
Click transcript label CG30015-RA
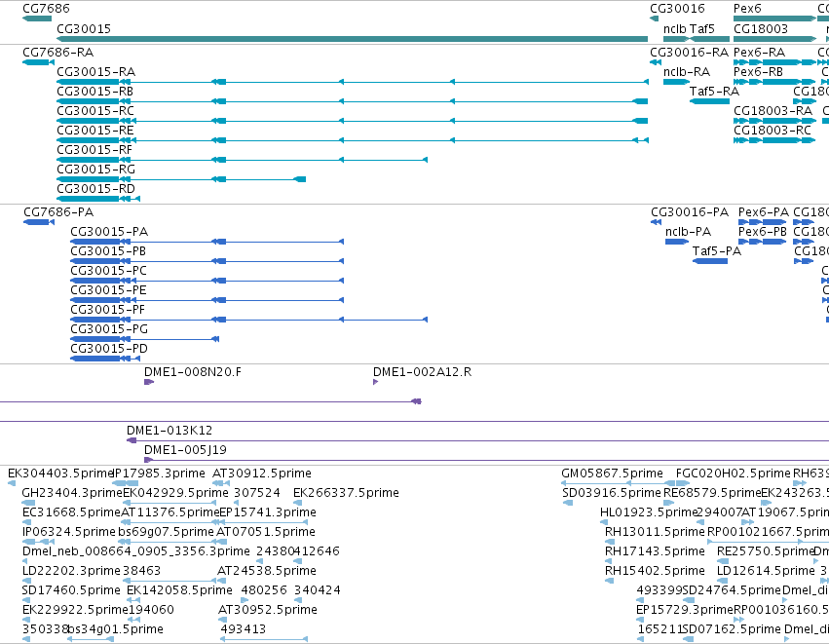pyautogui.click(x=95, y=72)
